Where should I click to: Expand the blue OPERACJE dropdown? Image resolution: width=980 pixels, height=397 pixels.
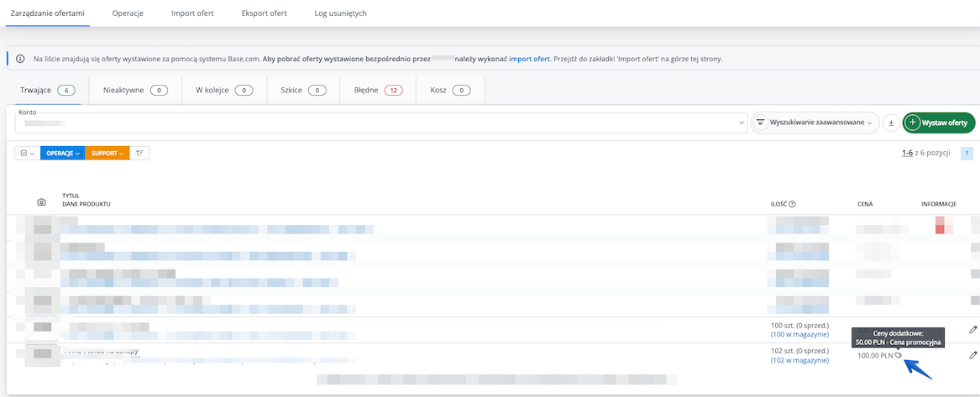(x=62, y=154)
